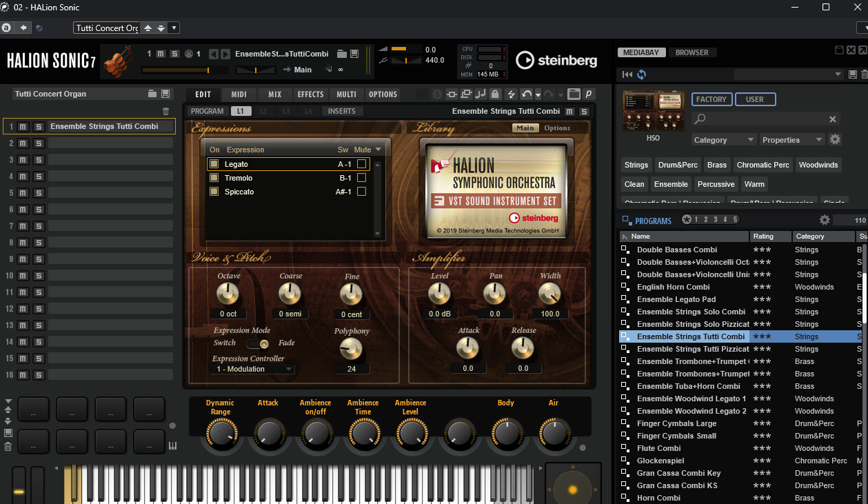868x504 pixels.
Task: Click the FACTORY filter button
Action: click(711, 99)
